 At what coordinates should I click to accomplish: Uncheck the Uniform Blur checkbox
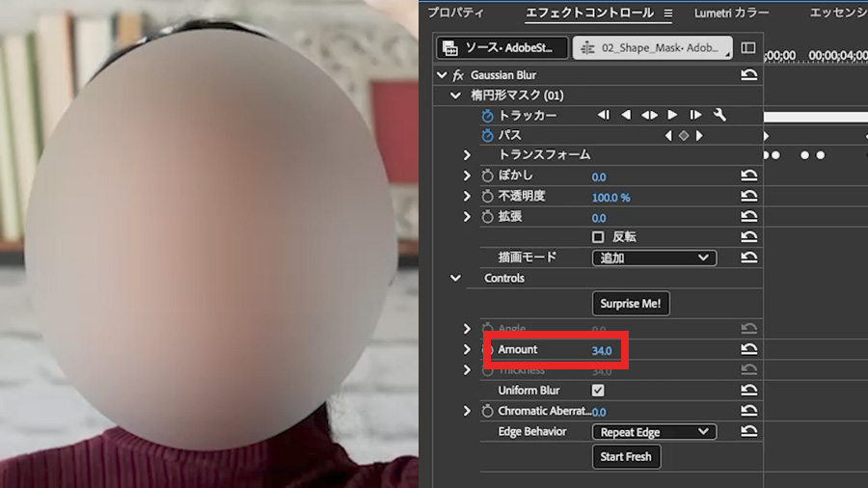tap(598, 390)
